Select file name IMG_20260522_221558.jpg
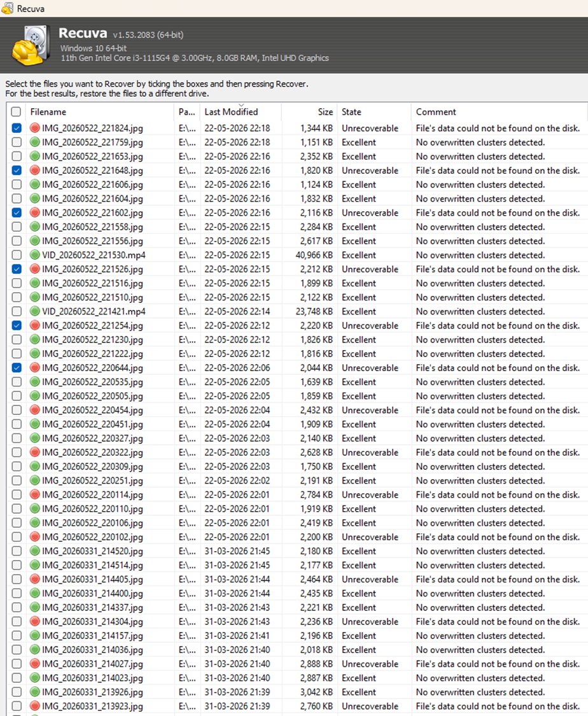Image resolution: width=588 pixels, height=716 pixels. [92, 227]
